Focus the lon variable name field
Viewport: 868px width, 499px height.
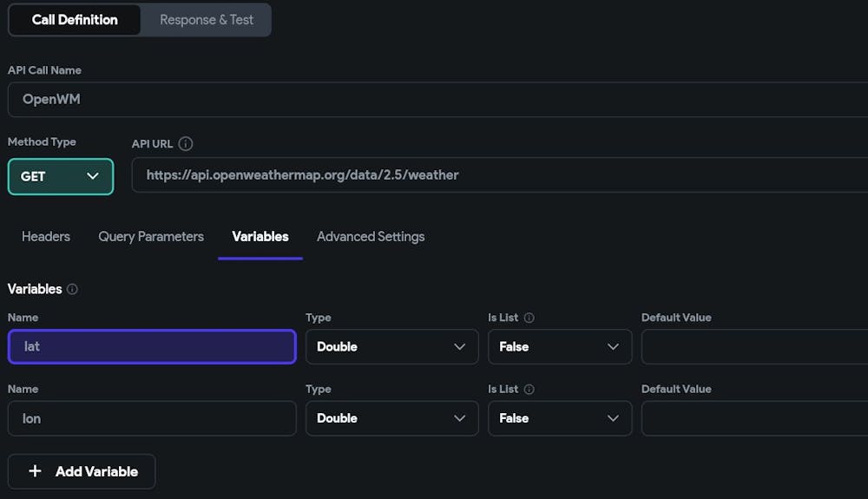[152, 418]
